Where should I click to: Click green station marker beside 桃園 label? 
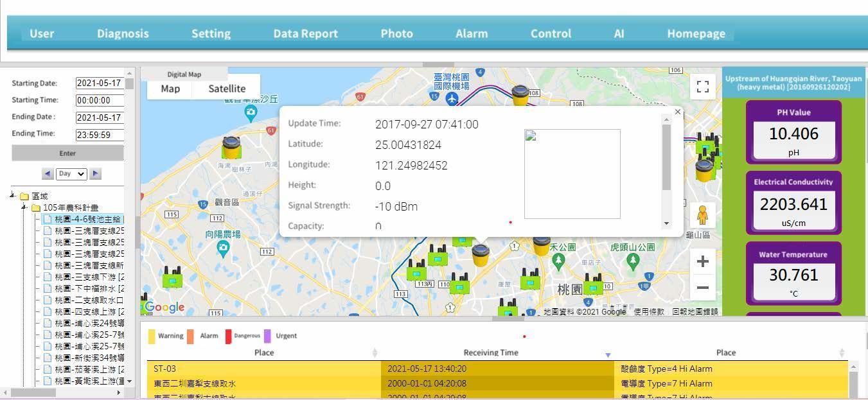click(593, 284)
